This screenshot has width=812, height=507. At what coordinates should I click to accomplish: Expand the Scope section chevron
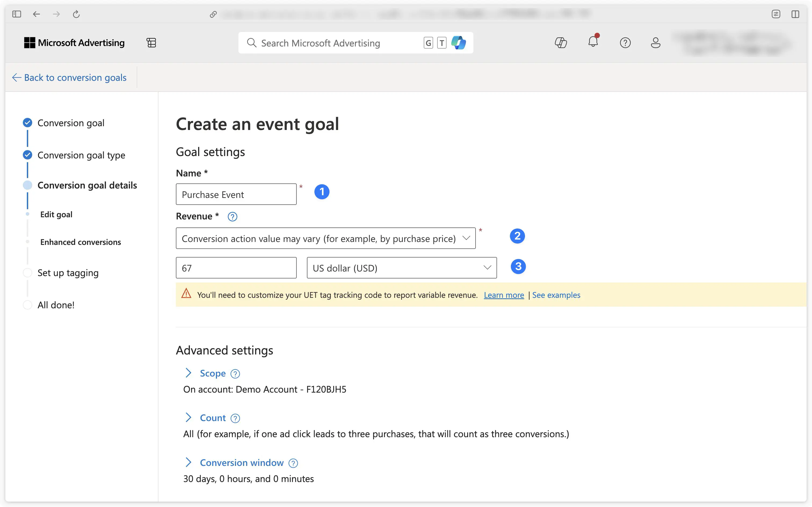pyautogui.click(x=189, y=373)
